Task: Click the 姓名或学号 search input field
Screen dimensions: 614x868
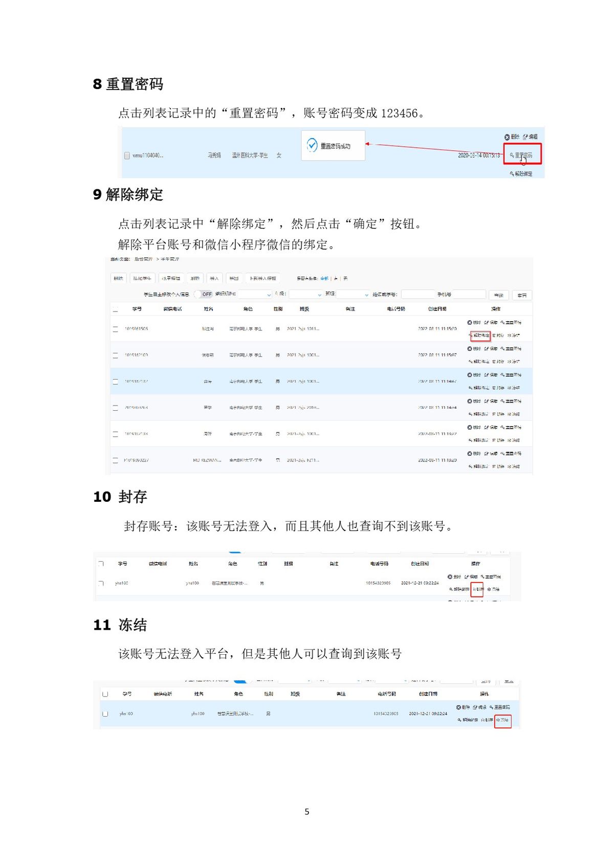Action: 418,295
